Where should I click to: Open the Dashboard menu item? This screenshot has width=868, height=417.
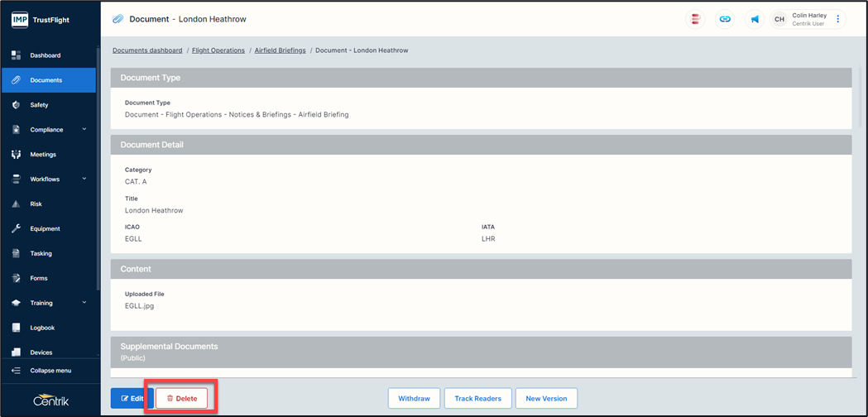click(x=49, y=55)
